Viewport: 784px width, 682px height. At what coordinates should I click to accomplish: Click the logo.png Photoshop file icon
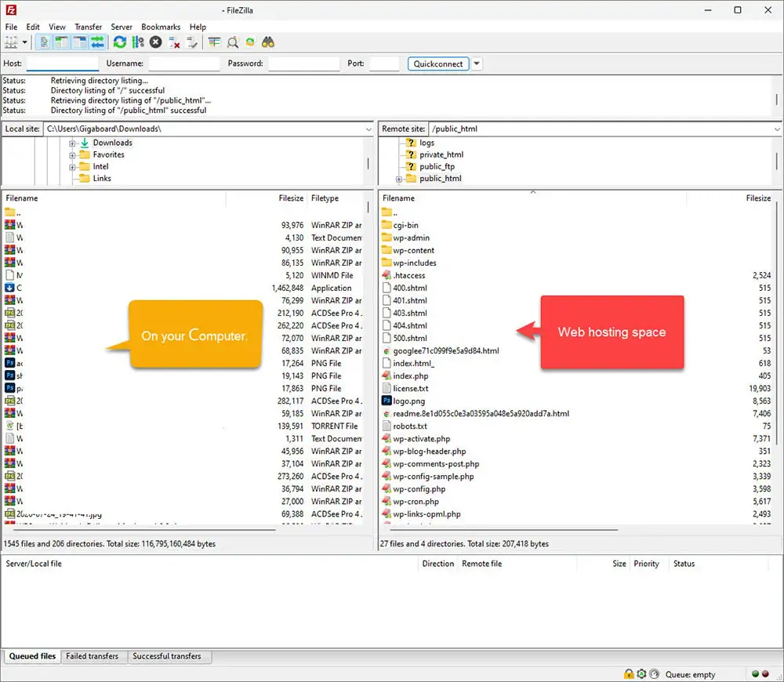387,401
